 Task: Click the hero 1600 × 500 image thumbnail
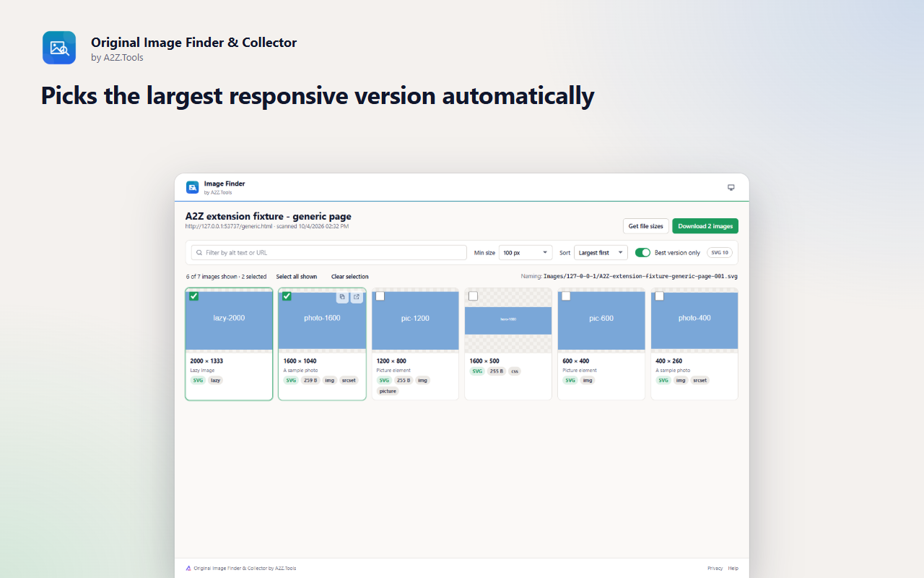508,320
